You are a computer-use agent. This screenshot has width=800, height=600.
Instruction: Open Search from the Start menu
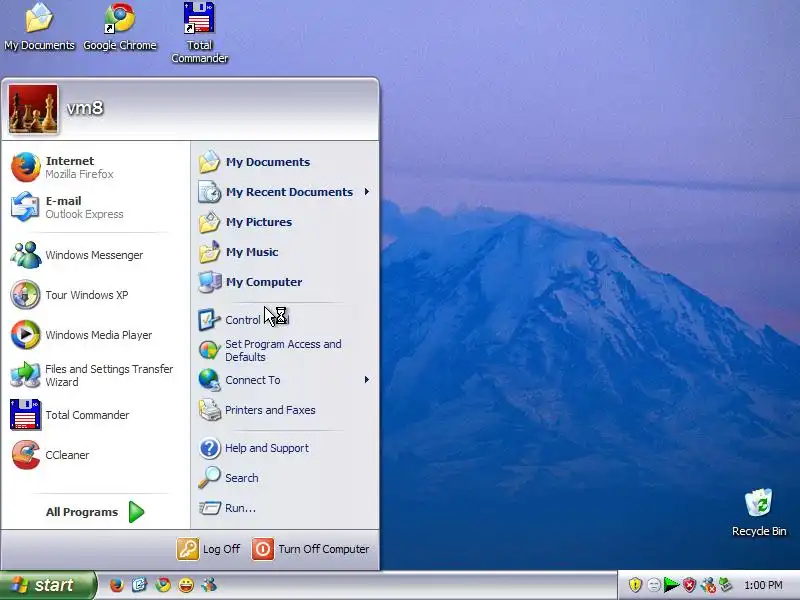(x=284, y=478)
